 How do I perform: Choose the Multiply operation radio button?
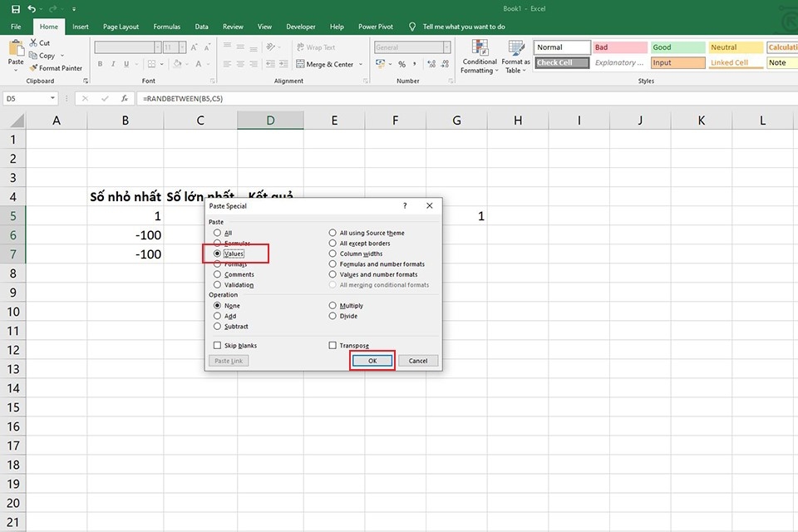[x=332, y=305]
